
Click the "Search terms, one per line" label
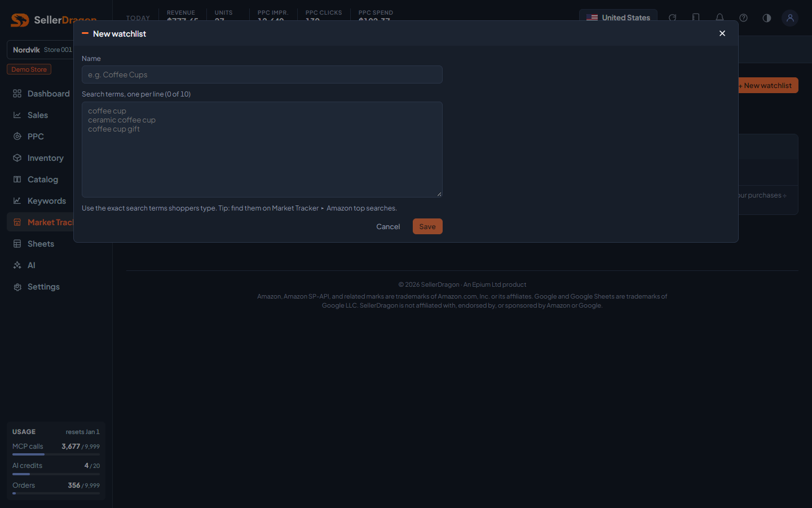click(x=136, y=94)
